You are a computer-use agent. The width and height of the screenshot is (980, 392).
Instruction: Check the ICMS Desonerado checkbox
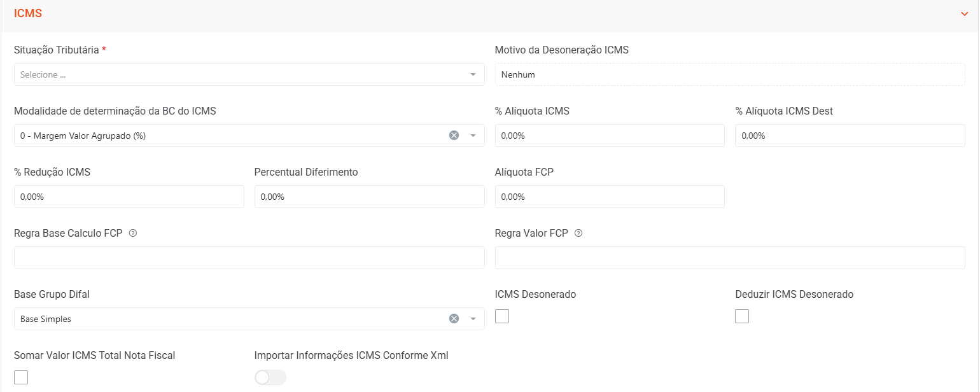pyautogui.click(x=502, y=316)
